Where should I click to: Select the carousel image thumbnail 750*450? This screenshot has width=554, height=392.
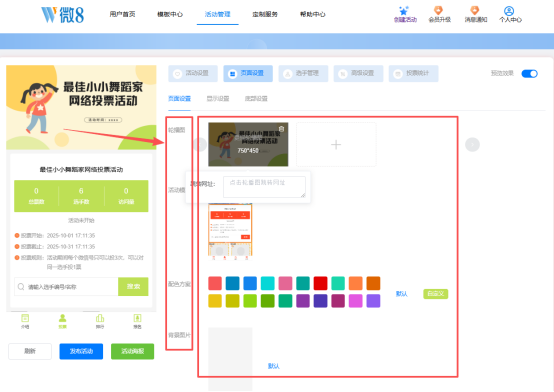click(x=248, y=145)
